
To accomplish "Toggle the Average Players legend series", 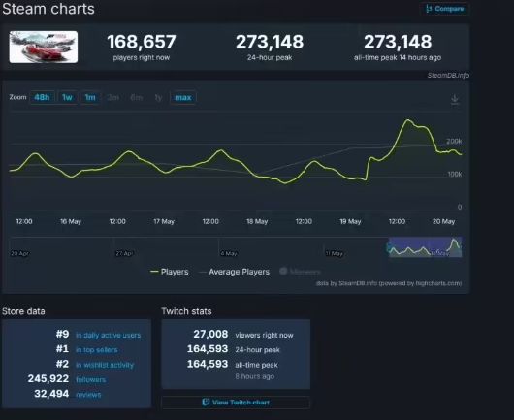I will point(235,272).
